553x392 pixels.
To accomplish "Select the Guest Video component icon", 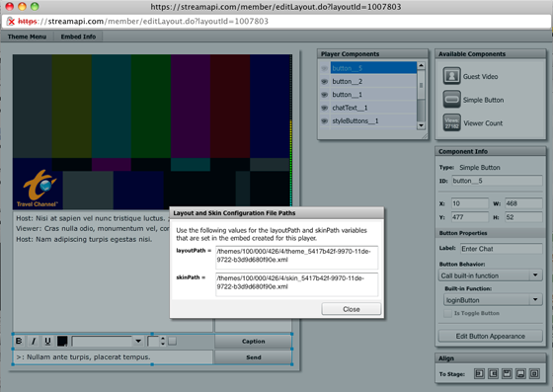I will click(452, 76).
